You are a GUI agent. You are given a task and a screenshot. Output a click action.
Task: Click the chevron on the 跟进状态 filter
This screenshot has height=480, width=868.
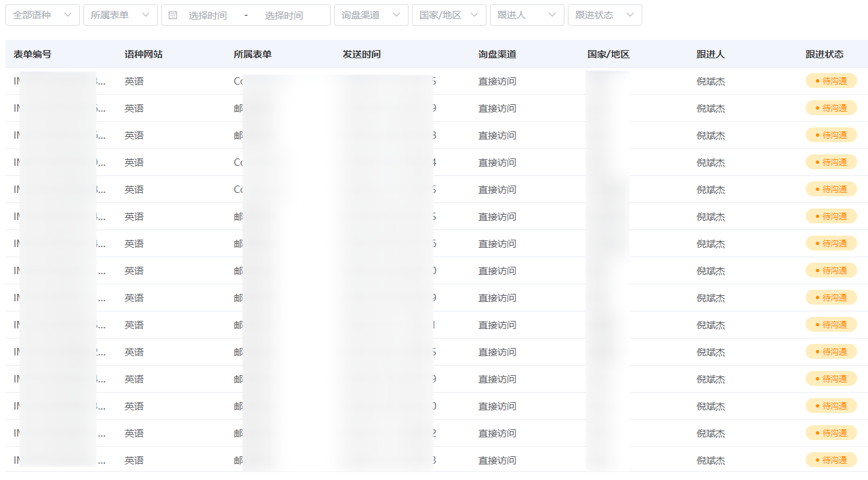tap(629, 14)
